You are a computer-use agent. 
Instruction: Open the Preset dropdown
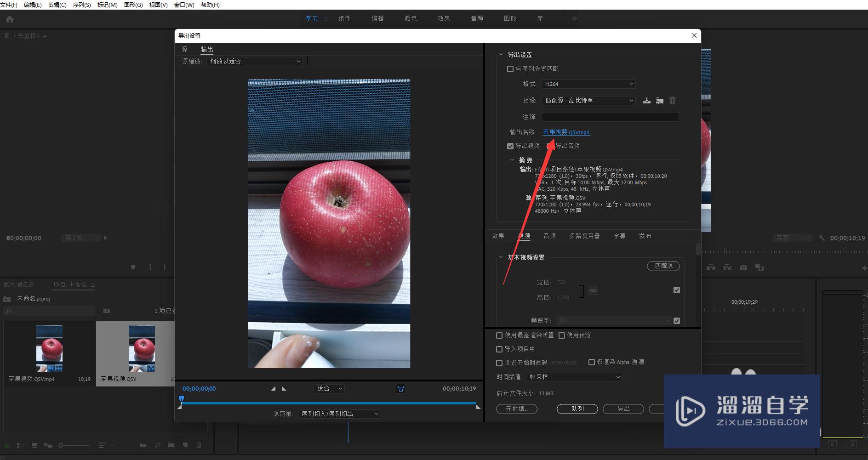pyautogui.click(x=588, y=100)
